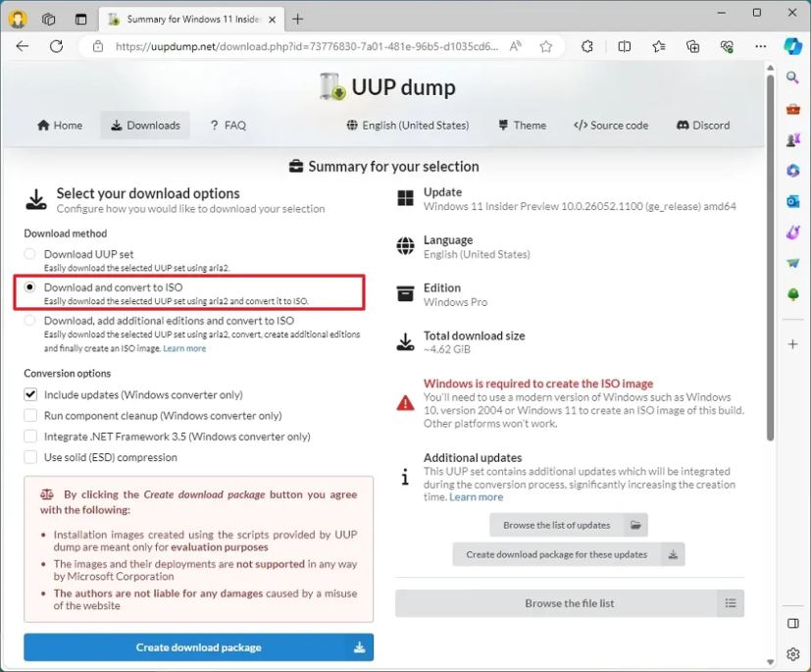811x672 pixels.
Task: Open Copilot sidebar icon
Action: click(792, 46)
